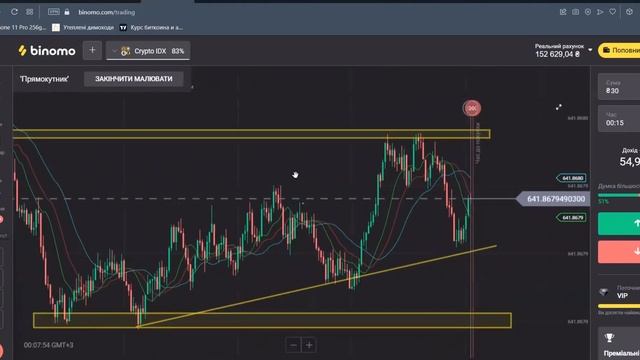Viewport: 640px width, 360px height.
Task: Click the 152 629,04 ₴ account balance
Action: (557, 54)
